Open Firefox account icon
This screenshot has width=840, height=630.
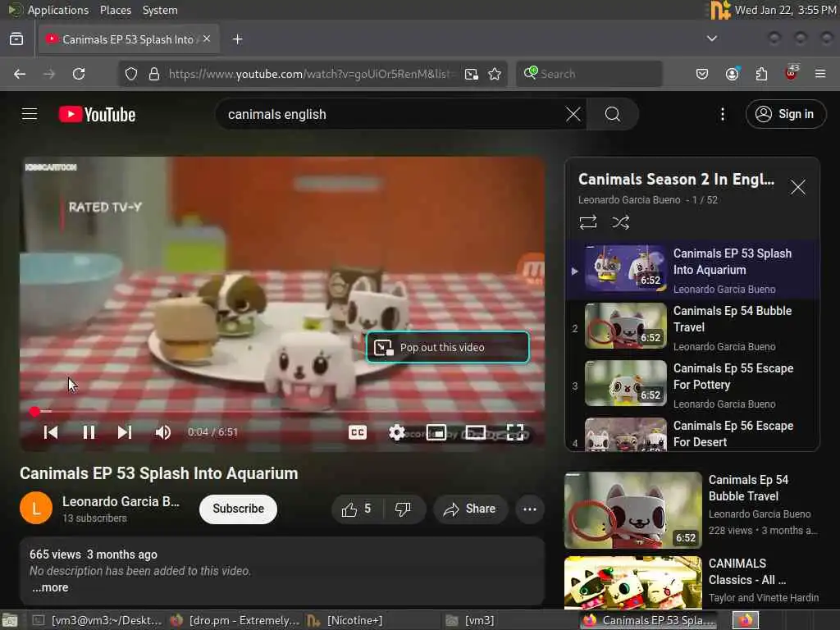pos(732,74)
